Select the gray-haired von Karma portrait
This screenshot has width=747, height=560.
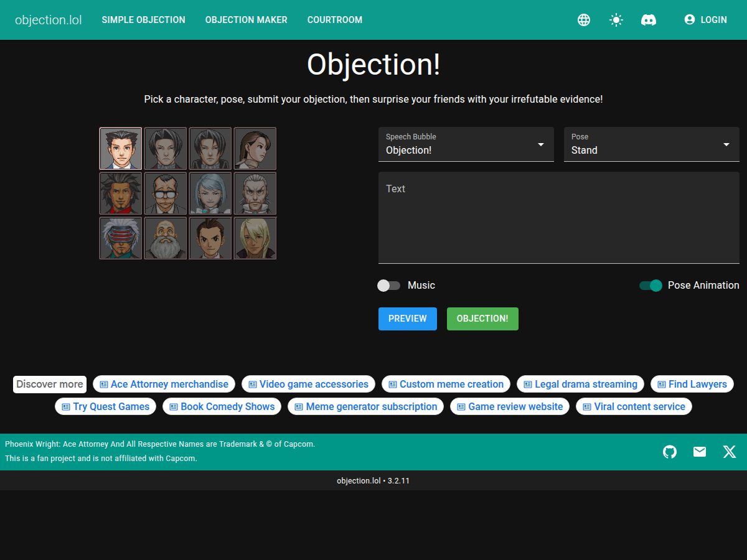click(255, 194)
